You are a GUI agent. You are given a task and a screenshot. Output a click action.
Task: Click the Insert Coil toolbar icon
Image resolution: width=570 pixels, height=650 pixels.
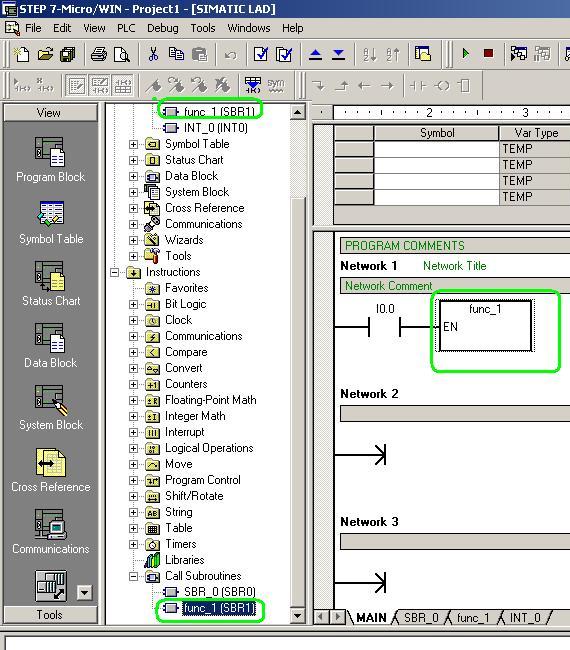(442, 86)
